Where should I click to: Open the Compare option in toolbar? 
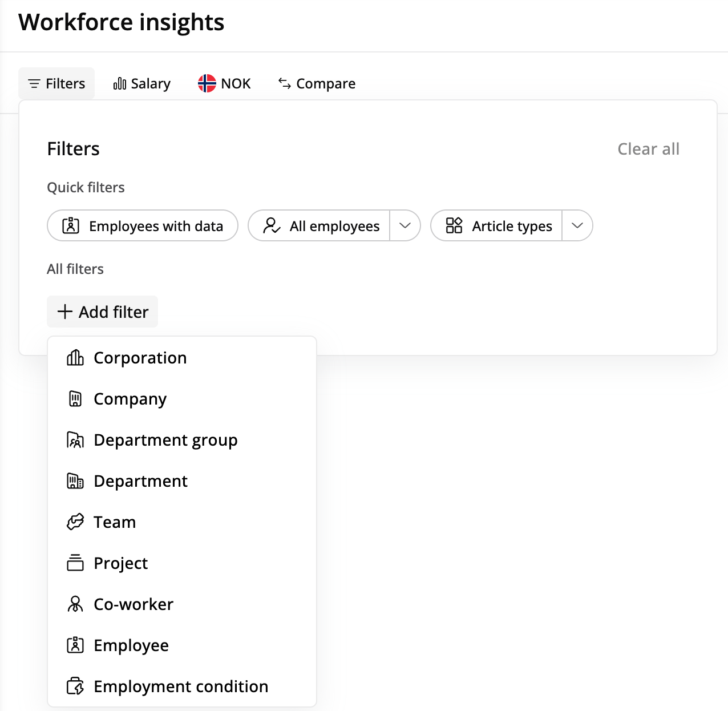tap(317, 83)
